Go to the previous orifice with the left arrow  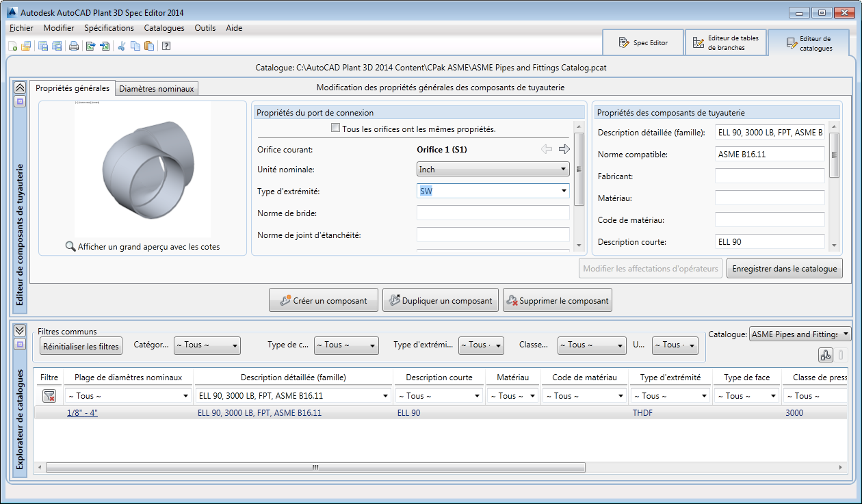pos(547,149)
